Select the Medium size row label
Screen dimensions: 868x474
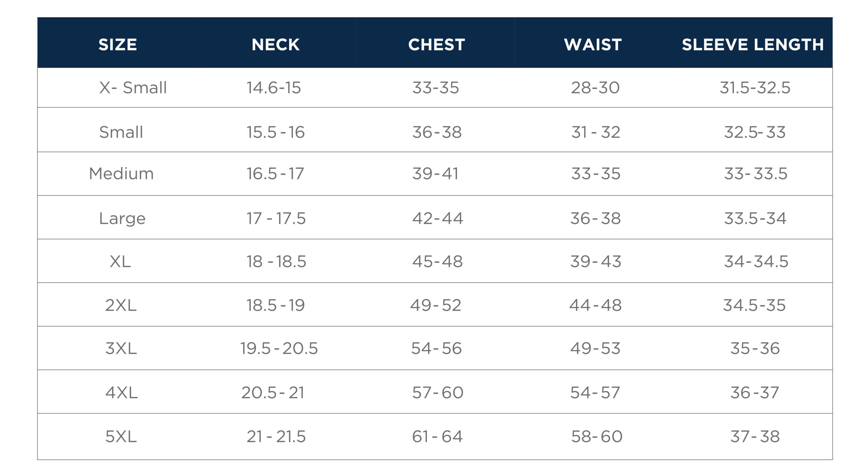pos(121,174)
